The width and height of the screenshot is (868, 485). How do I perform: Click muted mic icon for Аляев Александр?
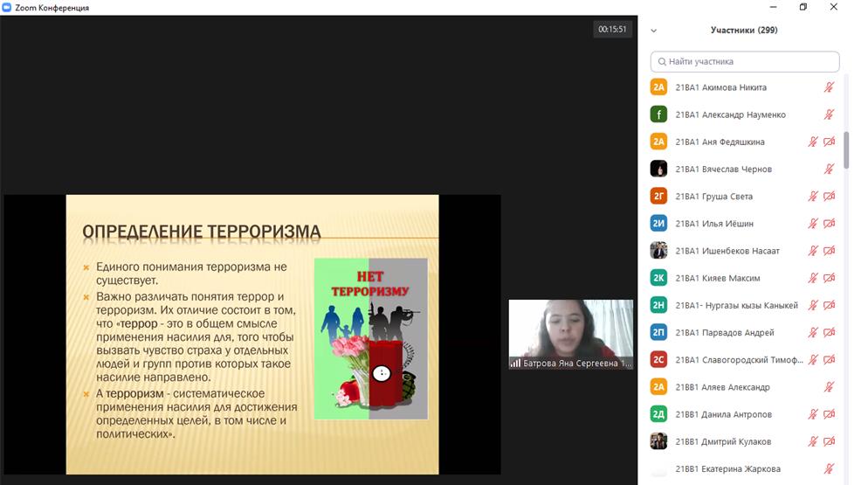[x=829, y=386]
